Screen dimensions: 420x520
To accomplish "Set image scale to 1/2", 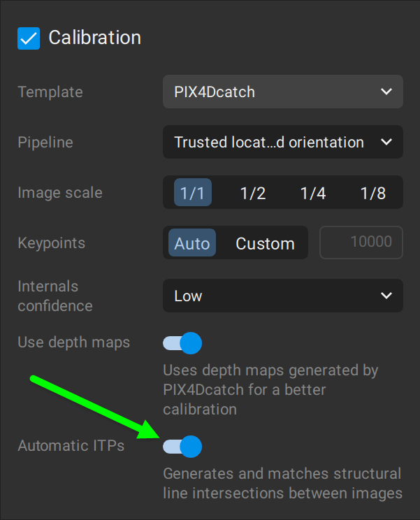I will tap(253, 193).
